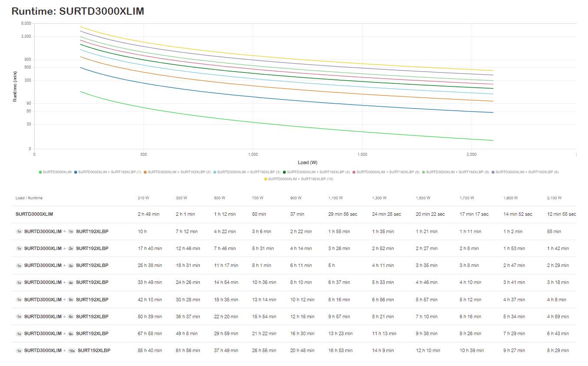The height and width of the screenshot is (366, 588).
Task: Select the 'Load / Runtime' table header
Action: pyautogui.click(x=29, y=198)
